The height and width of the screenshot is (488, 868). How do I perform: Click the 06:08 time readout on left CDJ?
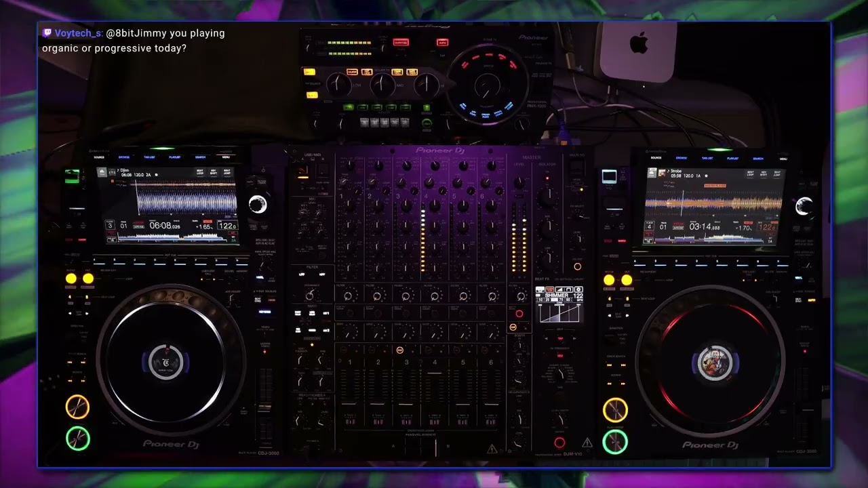click(x=163, y=225)
